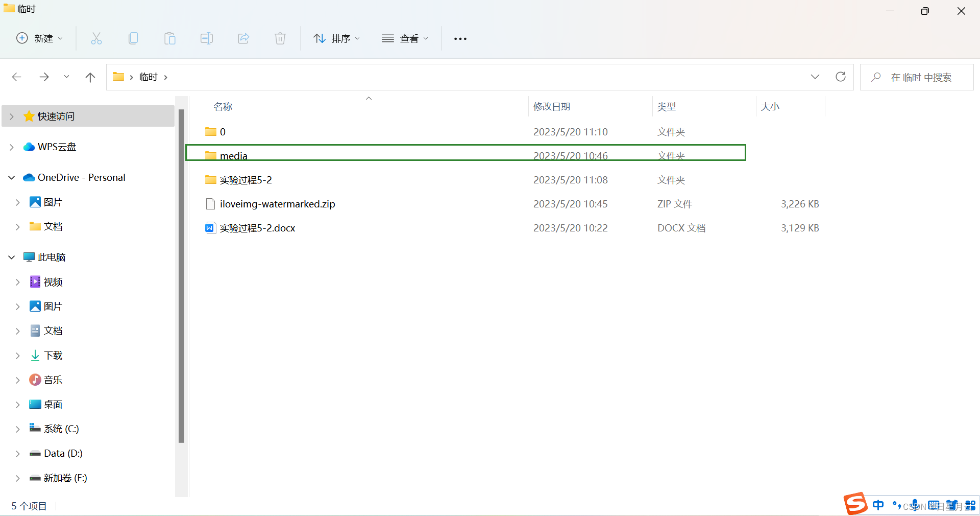
Task: Open the 查看 view dropdown
Action: point(405,38)
